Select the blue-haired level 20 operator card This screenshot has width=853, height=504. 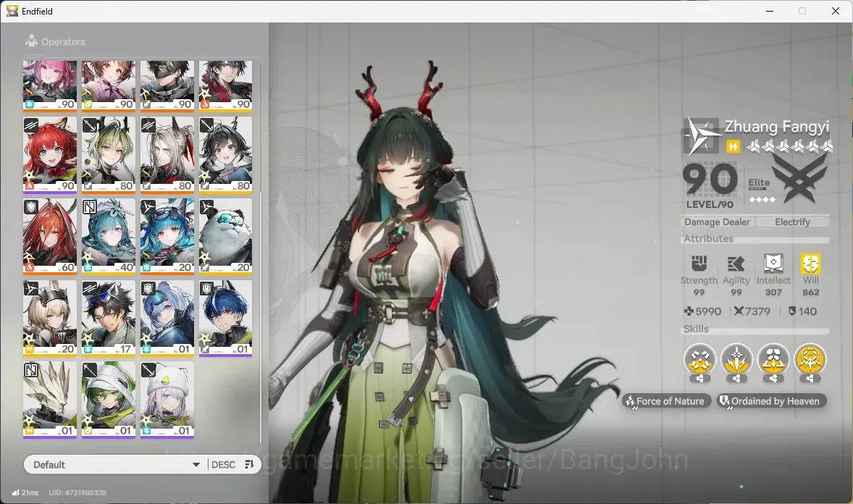point(167,237)
